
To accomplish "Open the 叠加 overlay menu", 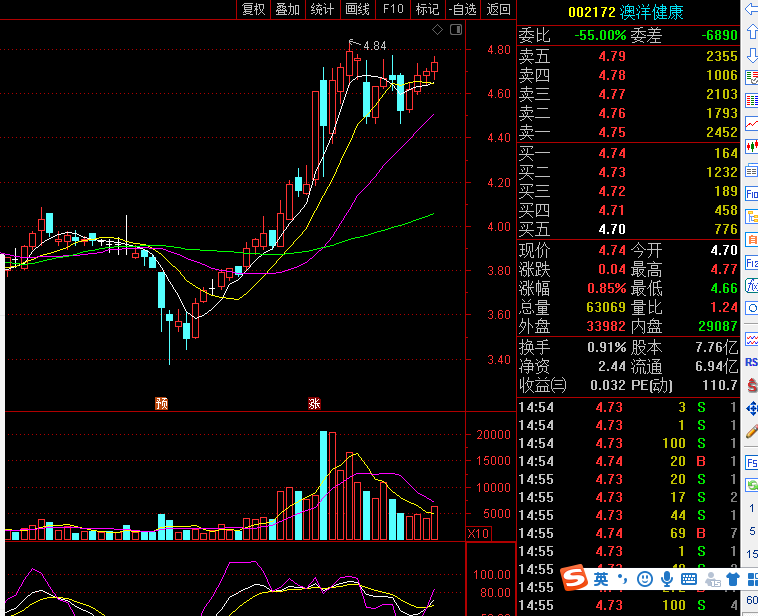I will (x=288, y=9).
